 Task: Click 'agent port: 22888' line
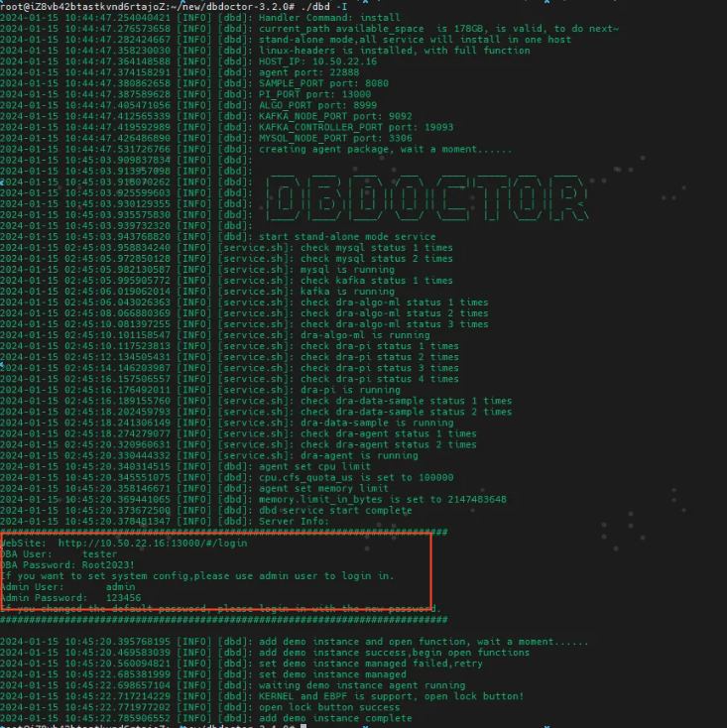pos(308,72)
